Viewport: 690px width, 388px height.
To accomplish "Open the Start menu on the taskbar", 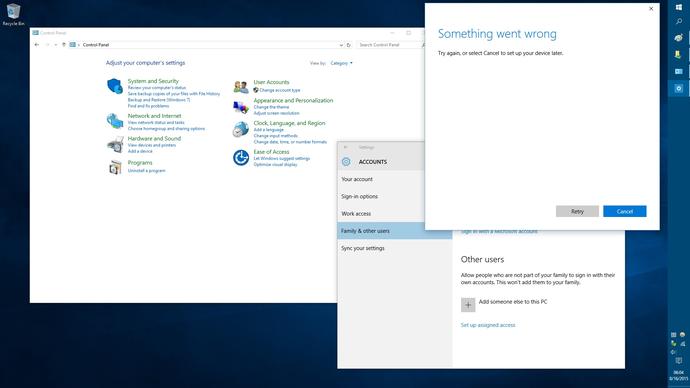I will 679,7.
